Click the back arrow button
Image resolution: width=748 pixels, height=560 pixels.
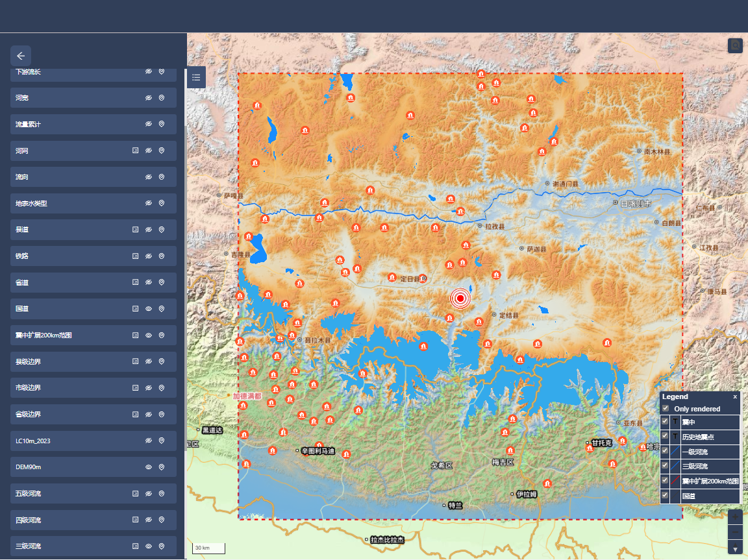coord(21,56)
